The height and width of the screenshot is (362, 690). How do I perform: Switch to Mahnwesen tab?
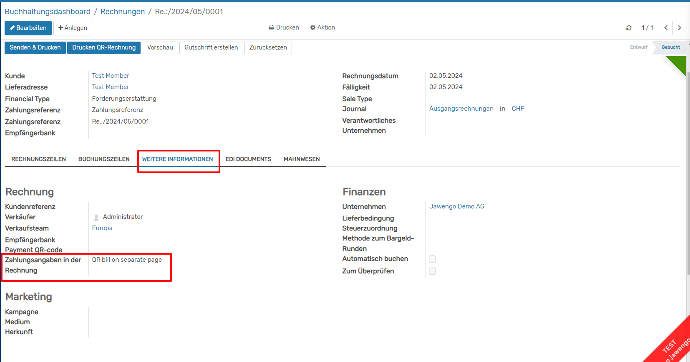coord(301,159)
